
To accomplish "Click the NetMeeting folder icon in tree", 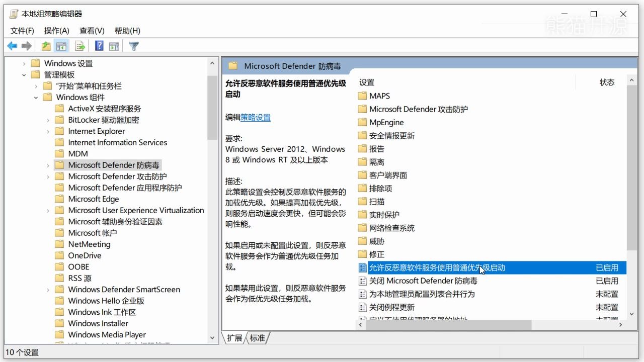I will [x=59, y=244].
